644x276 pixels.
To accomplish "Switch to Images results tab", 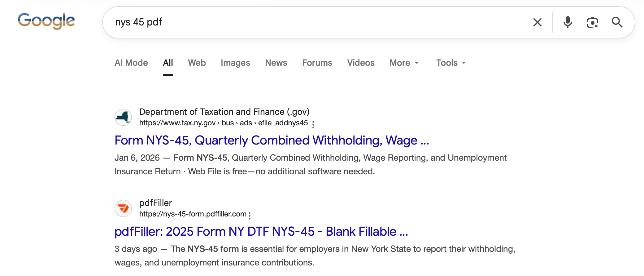I will point(235,63).
